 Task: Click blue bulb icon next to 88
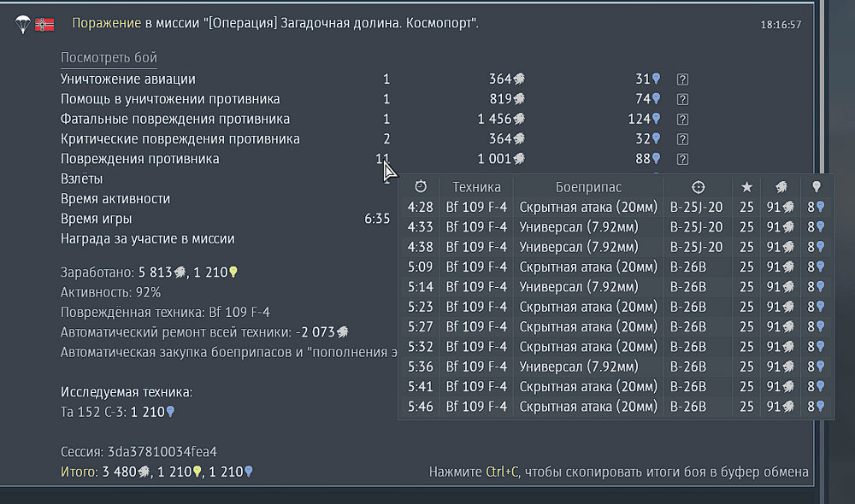point(656,159)
